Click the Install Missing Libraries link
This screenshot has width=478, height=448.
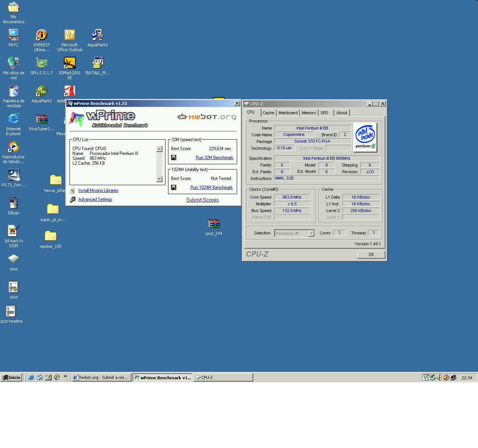[x=98, y=190]
